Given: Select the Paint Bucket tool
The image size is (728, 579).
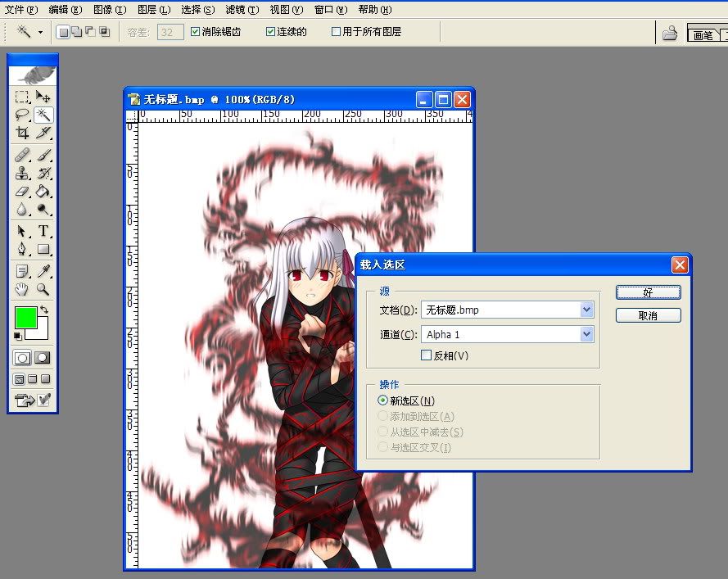Looking at the screenshot, I should coord(43,192).
